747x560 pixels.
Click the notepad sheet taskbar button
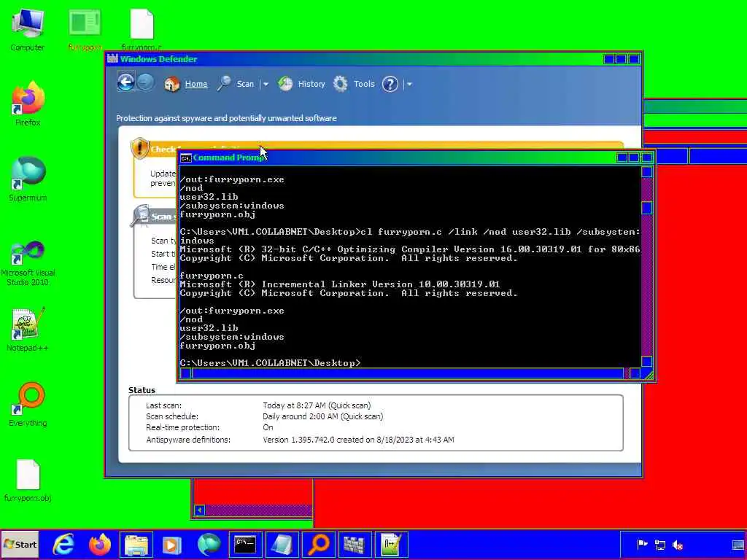[282, 544]
